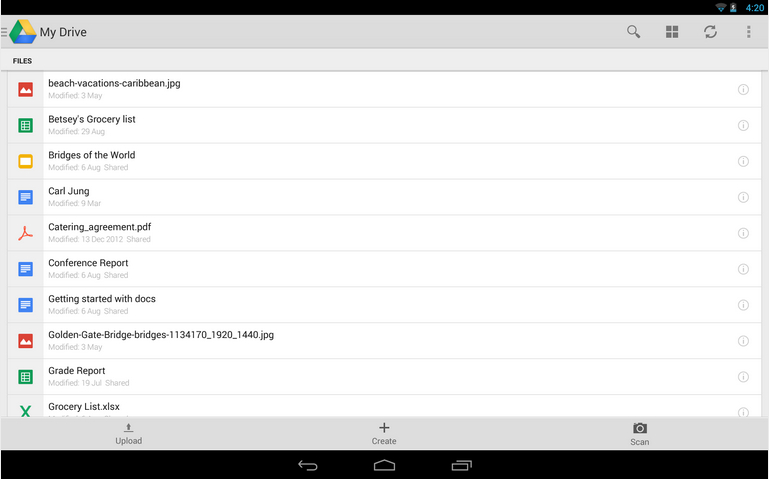Open details icon for Carl Jung

[743, 197]
